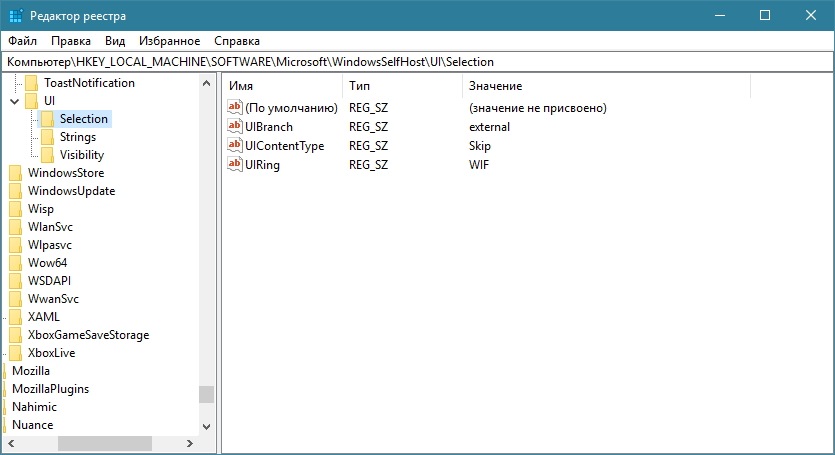The height and width of the screenshot is (455, 835).
Task: Click the UIContentType string value icon
Action: coord(234,145)
